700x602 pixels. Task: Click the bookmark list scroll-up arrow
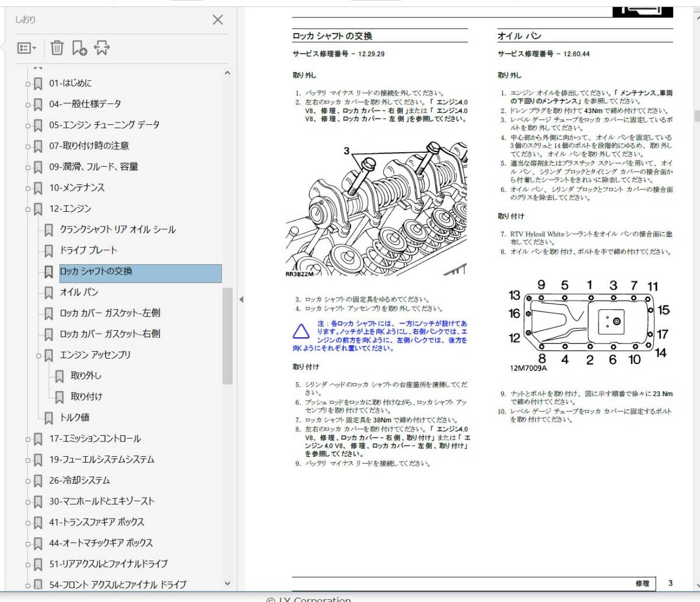(228, 73)
